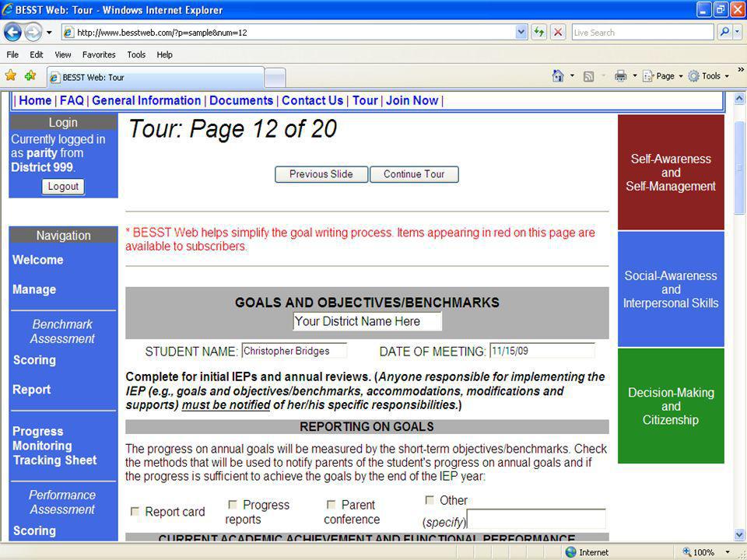Click the Internet Explorer title bar icon
This screenshot has width=747, height=560.
tap(7, 9)
